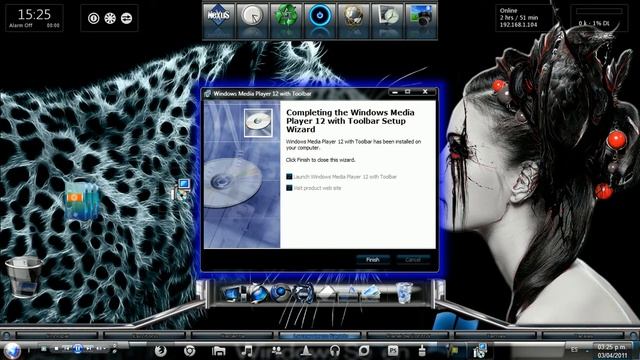640x360 pixels.
Task: Open the recycle bin in bottom dock
Action: tap(404, 293)
